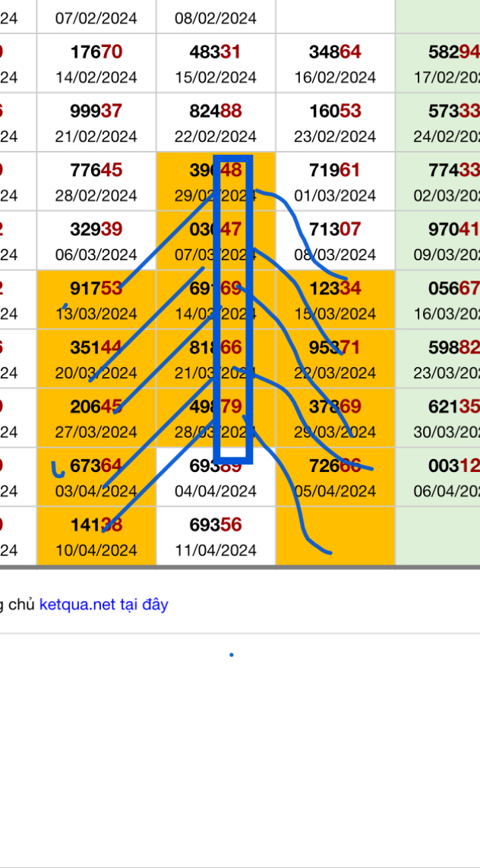Select the date 08/02/2024
The image size is (480, 868).
click(x=216, y=18)
